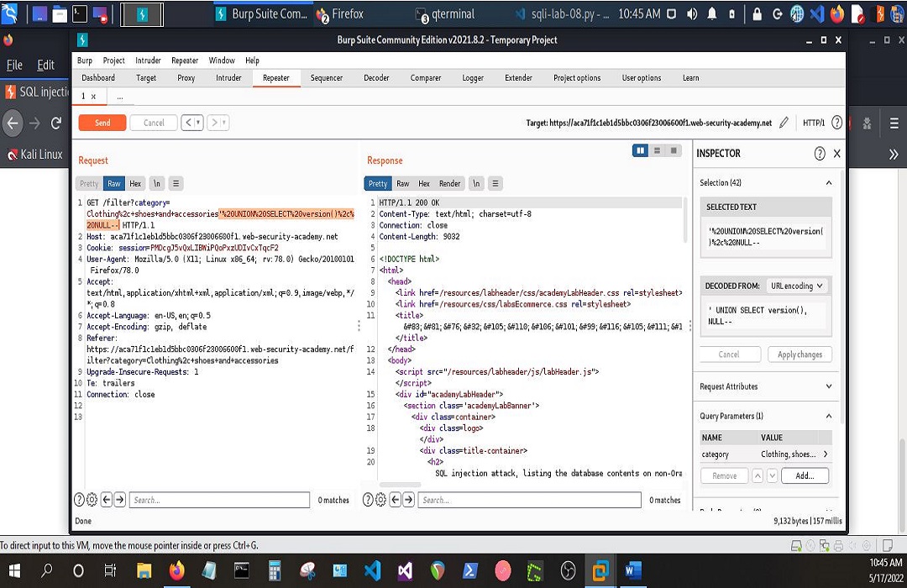Expand category parameter row arrow
The image size is (907, 588).
pos(825,454)
